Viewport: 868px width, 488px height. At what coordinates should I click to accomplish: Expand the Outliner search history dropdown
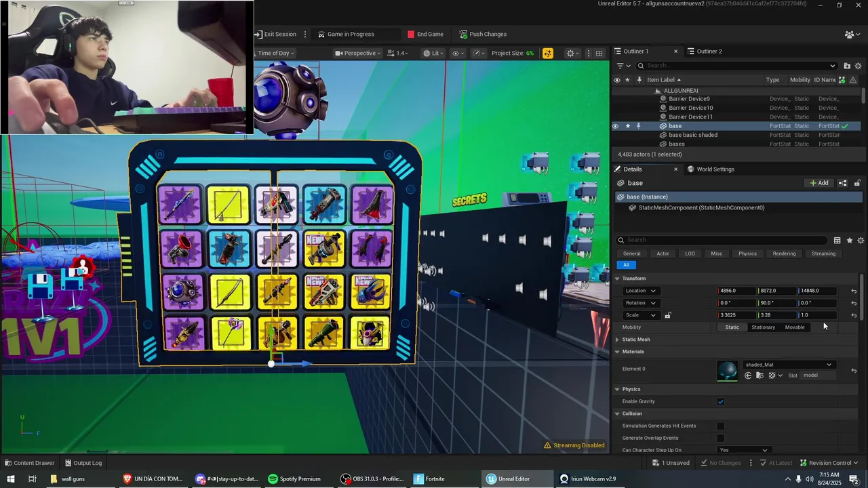[x=833, y=66]
